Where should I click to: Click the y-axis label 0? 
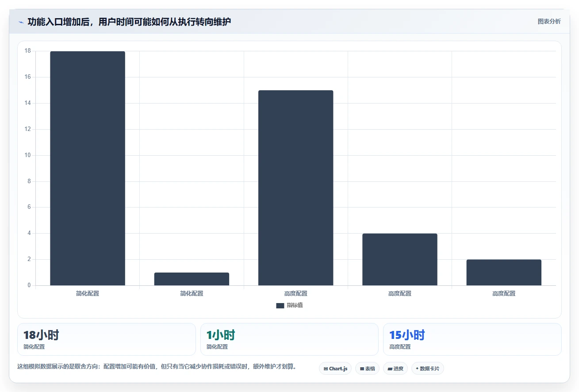pos(29,285)
